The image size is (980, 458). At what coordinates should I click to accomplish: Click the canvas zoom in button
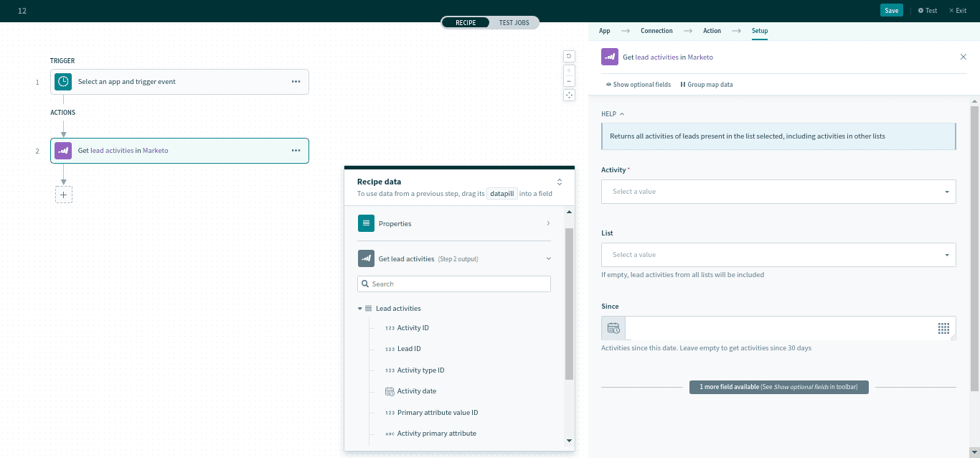click(569, 71)
